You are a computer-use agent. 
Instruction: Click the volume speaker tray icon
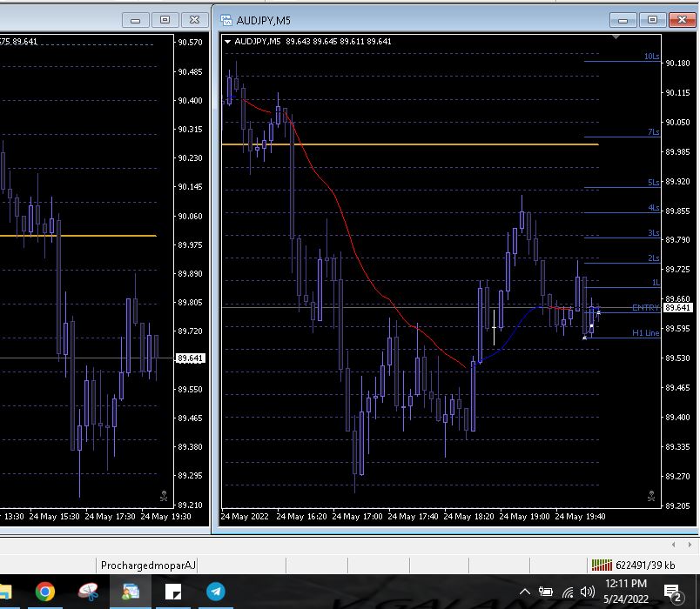click(x=587, y=592)
